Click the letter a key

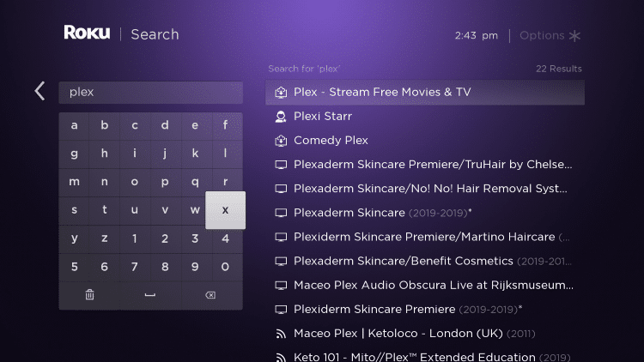pos(74,125)
